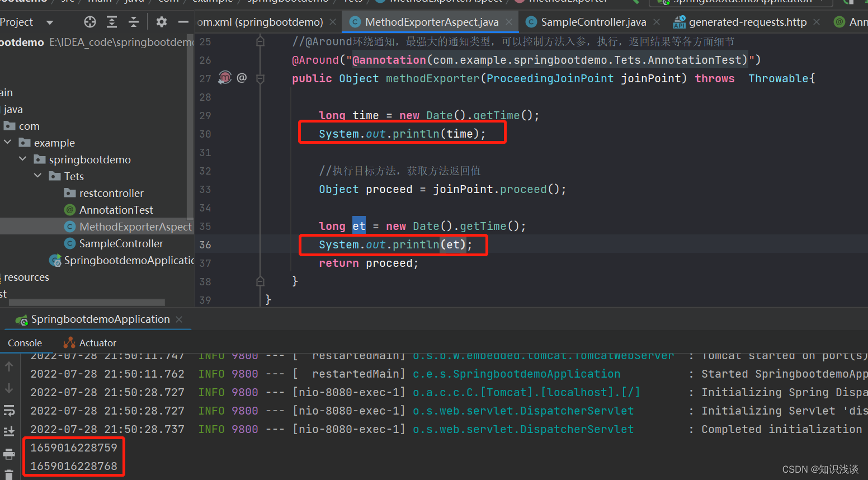This screenshot has width=868, height=480.
Task: Open AnnotationTest in the project tree
Action: pos(116,210)
